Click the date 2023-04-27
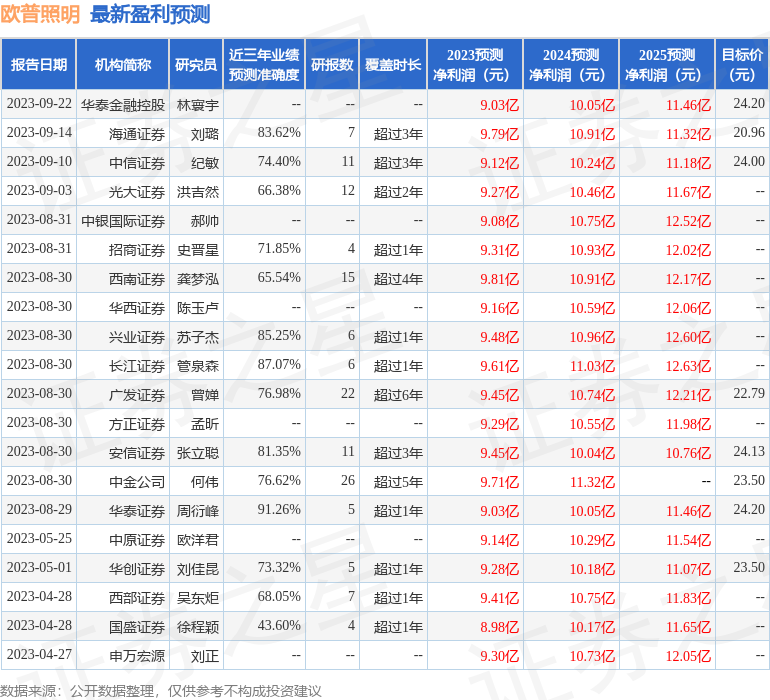Image resolution: width=770 pixels, height=700 pixels. [39, 654]
